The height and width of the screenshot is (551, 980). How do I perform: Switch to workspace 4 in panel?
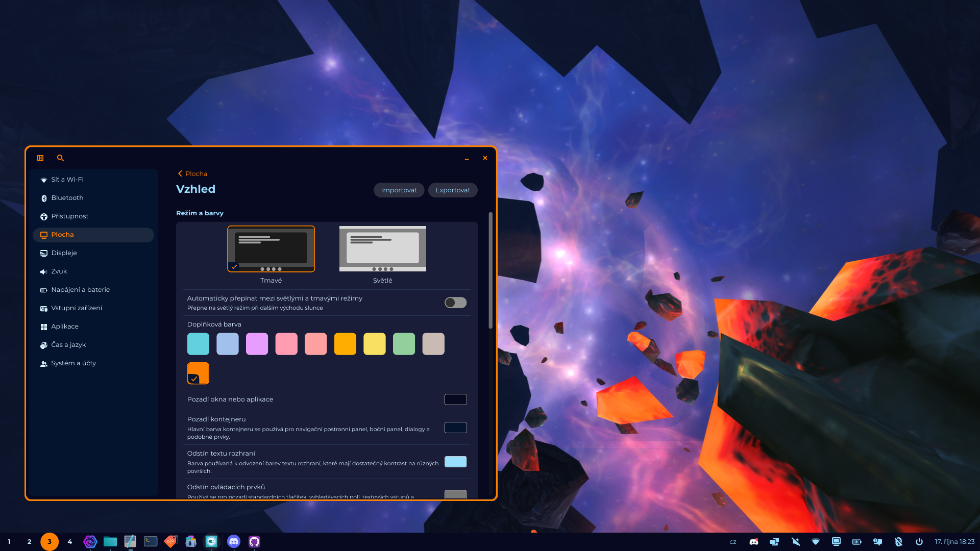70,542
